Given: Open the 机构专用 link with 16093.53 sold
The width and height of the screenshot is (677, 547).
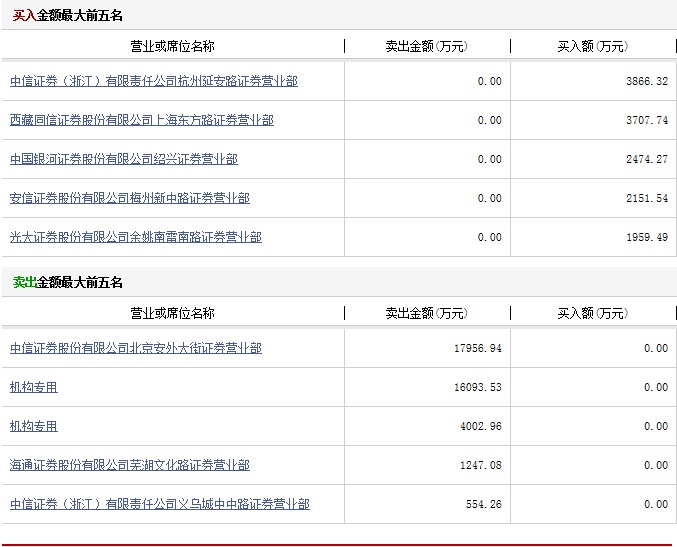Looking at the screenshot, I should (34, 387).
